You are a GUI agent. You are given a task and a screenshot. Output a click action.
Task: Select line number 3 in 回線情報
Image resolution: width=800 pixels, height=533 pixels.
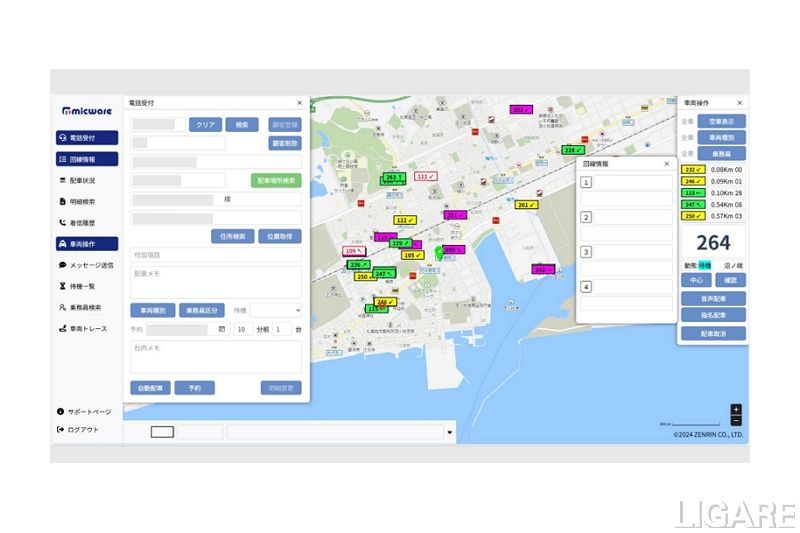[586, 252]
